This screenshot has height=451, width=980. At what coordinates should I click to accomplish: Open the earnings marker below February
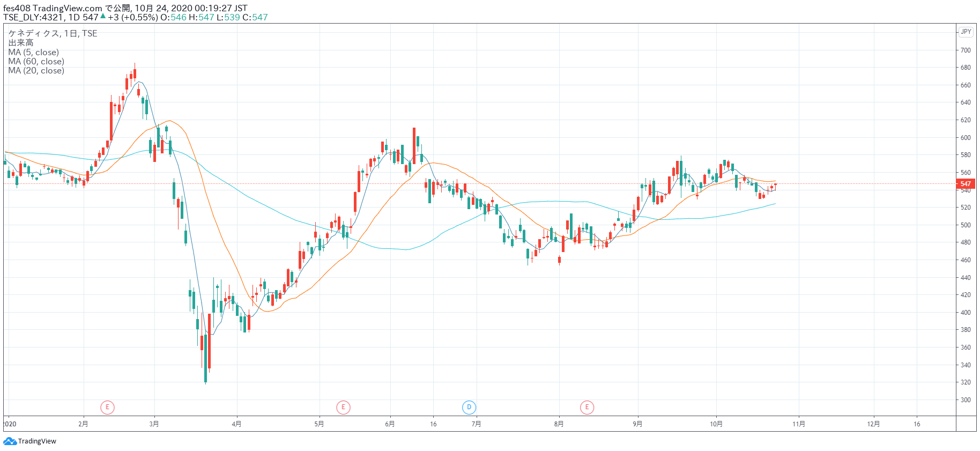click(107, 408)
